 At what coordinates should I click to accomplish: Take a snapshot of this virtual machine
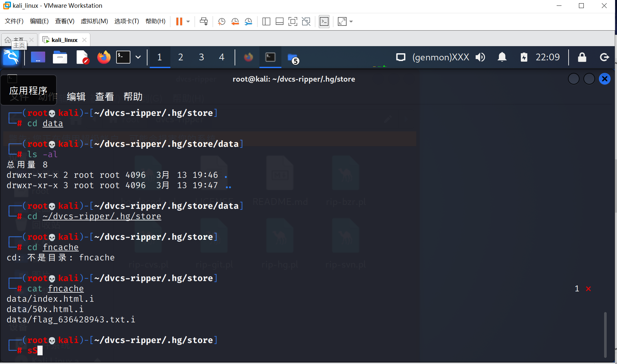221,22
